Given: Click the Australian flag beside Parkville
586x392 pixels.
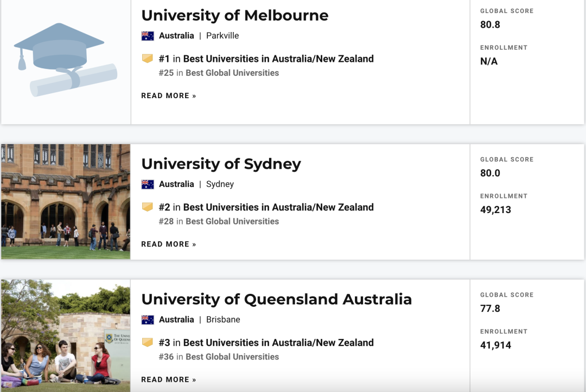Looking at the screenshot, I should click(148, 36).
